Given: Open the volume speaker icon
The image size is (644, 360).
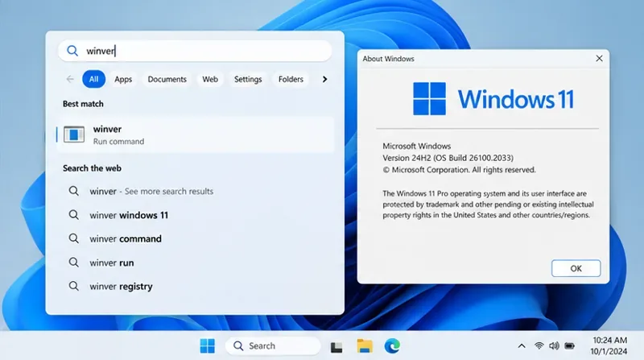Looking at the screenshot, I should (x=554, y=346).
